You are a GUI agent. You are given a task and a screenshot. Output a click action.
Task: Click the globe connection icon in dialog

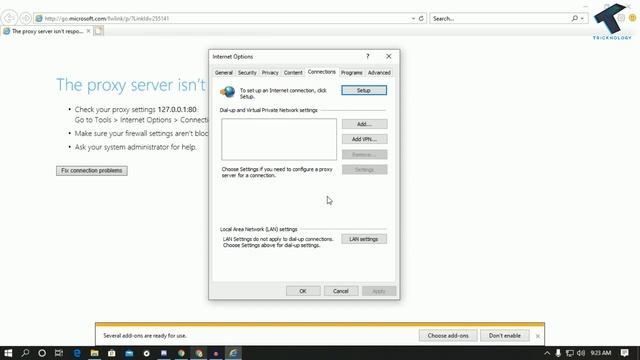click(228, 92)
